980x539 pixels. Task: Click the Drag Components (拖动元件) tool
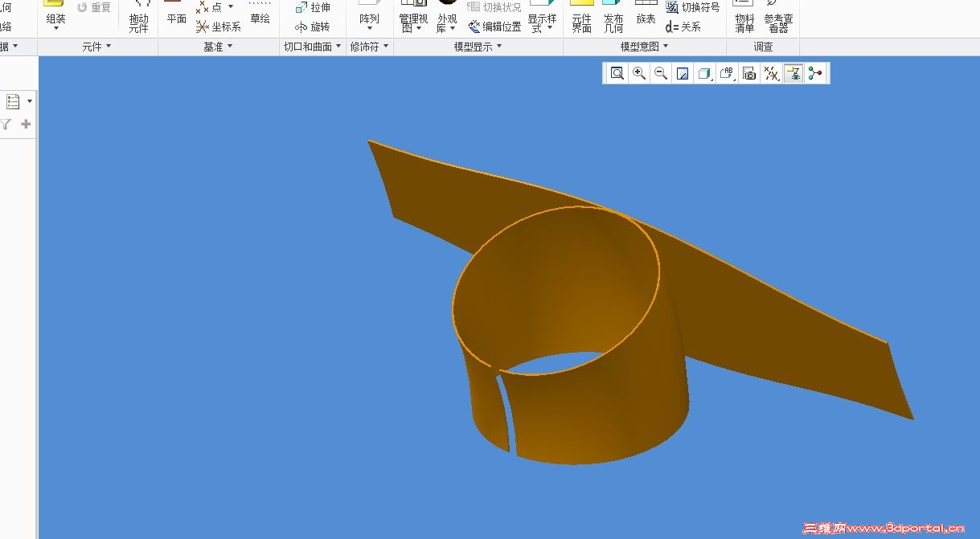[x=138, y=16]
